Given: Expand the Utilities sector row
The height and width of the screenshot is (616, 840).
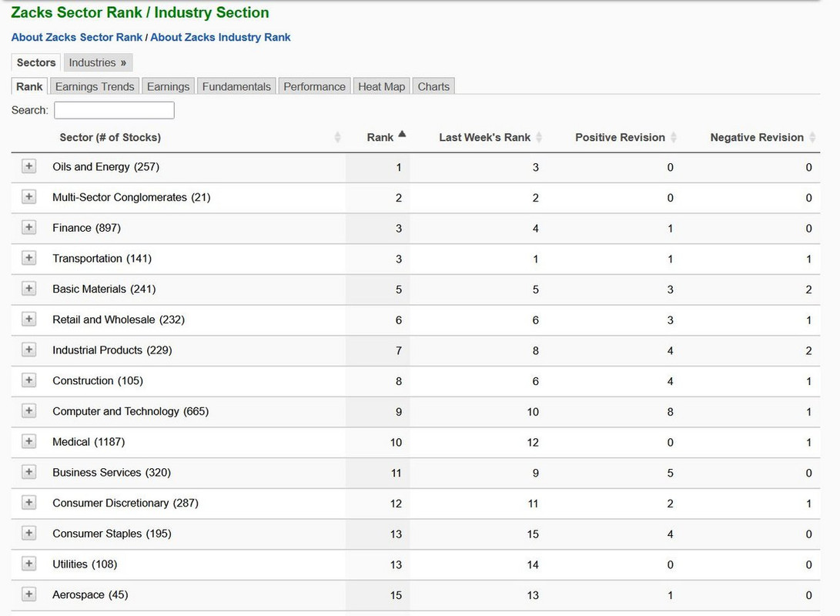Looking at the screenshot, I should tap(28, 564).
